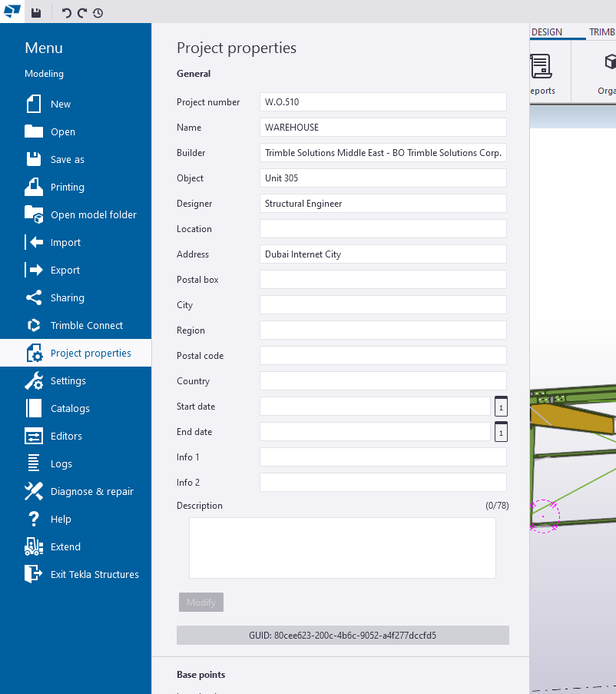Click the Settings wrench icon
This screenshot has height=694, width=616.
tap(34, 380)
